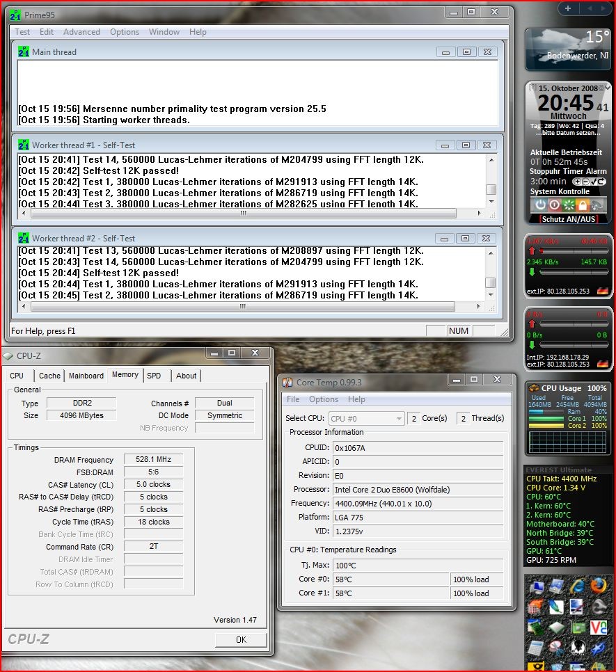
Task: Click the green standby icon in System Kontrolle
Action: (569, 205)
